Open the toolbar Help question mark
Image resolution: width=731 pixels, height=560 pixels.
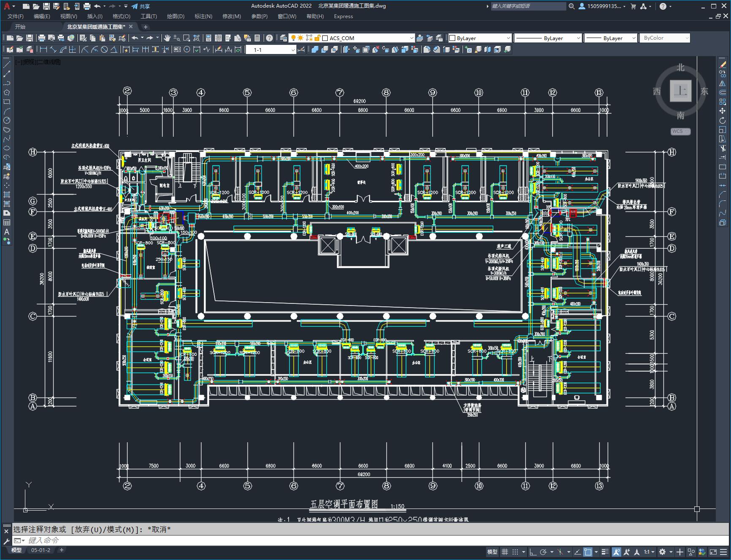pos(269,38)
